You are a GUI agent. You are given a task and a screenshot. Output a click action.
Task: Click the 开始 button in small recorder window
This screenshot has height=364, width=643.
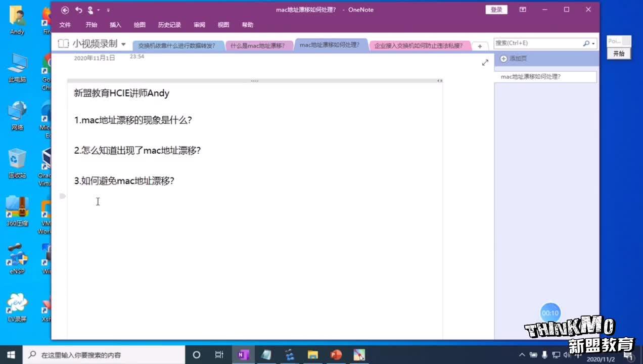[619, 54]
